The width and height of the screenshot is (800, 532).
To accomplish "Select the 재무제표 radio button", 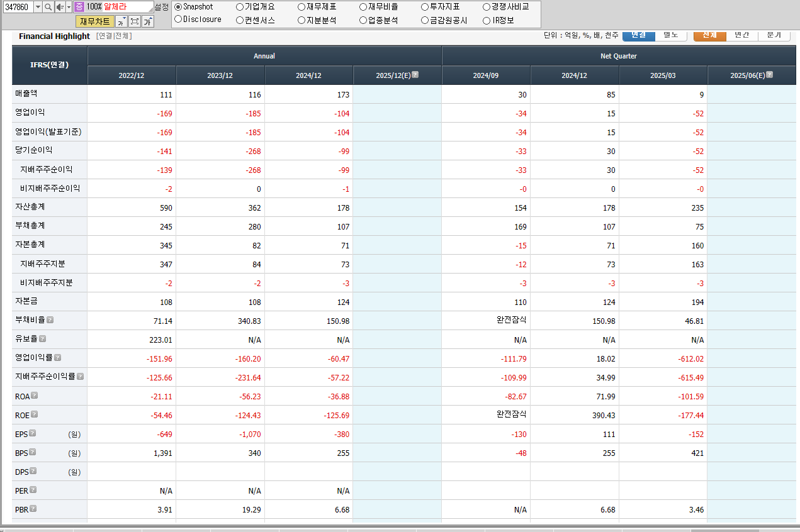I will [301, 7].
